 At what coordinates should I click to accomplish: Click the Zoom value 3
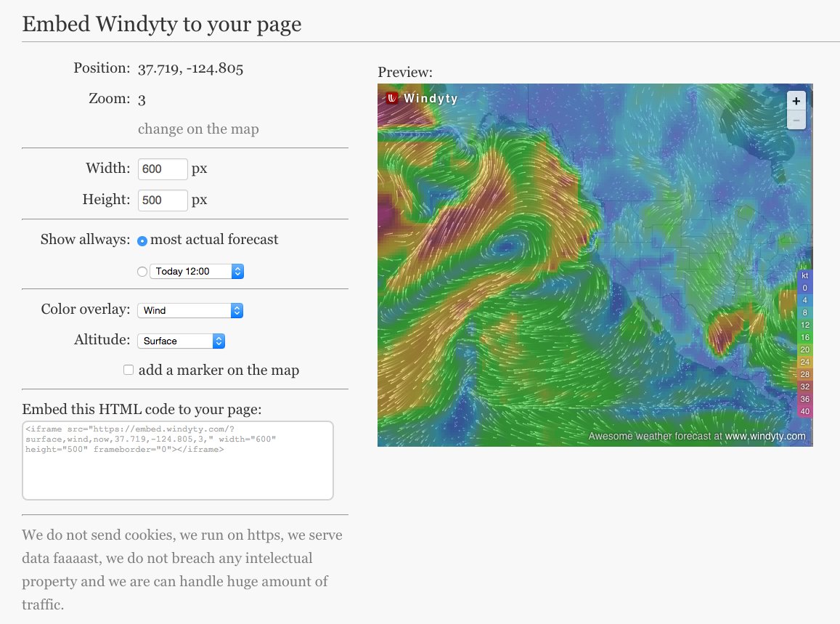tap(142, 100)
